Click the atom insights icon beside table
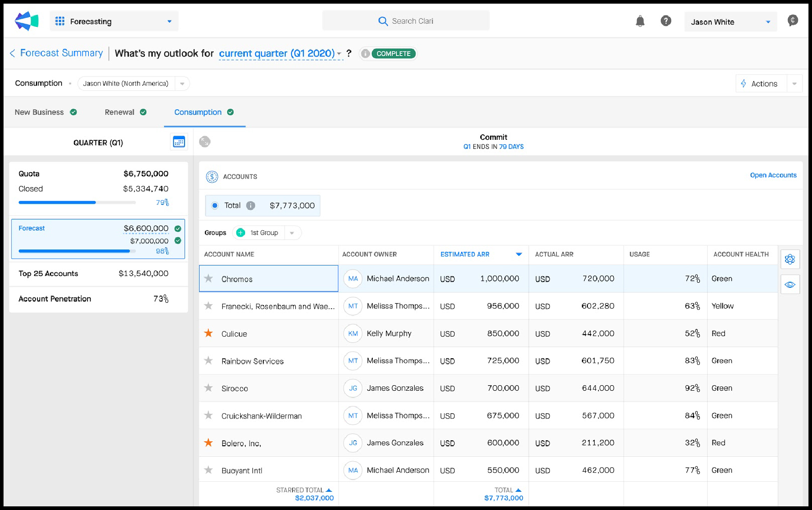The image size is (812, 510). point(790,259)
